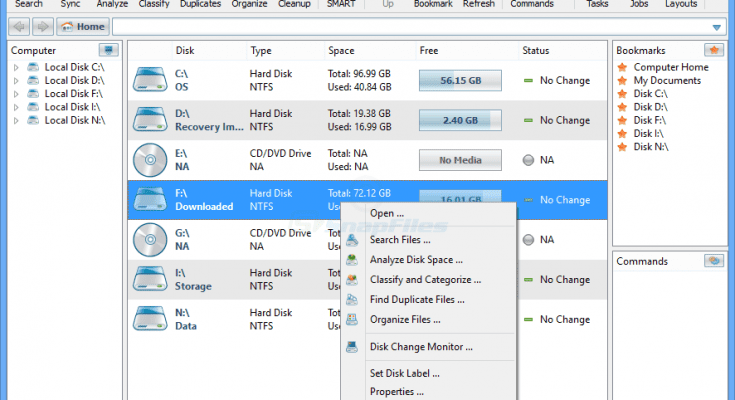Click the Computer panel header icon
Image resolution: width=735 pixels, height=400 pixels.
point(109,50)
